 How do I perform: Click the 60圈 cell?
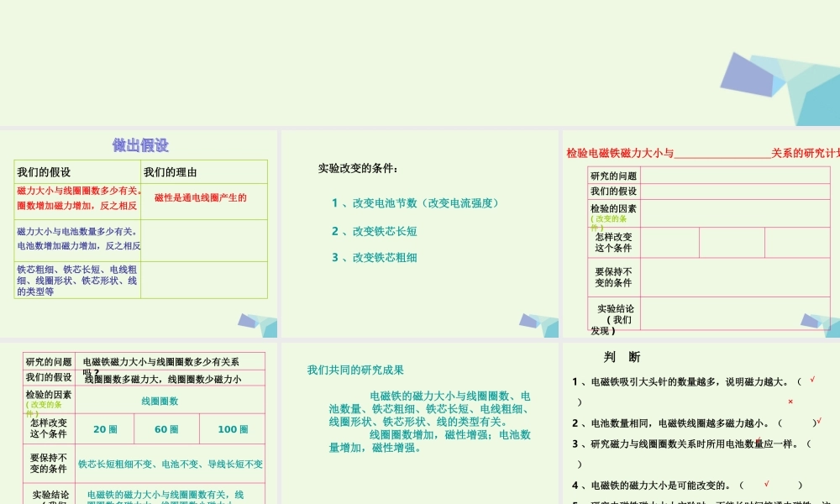coord(166,429)
